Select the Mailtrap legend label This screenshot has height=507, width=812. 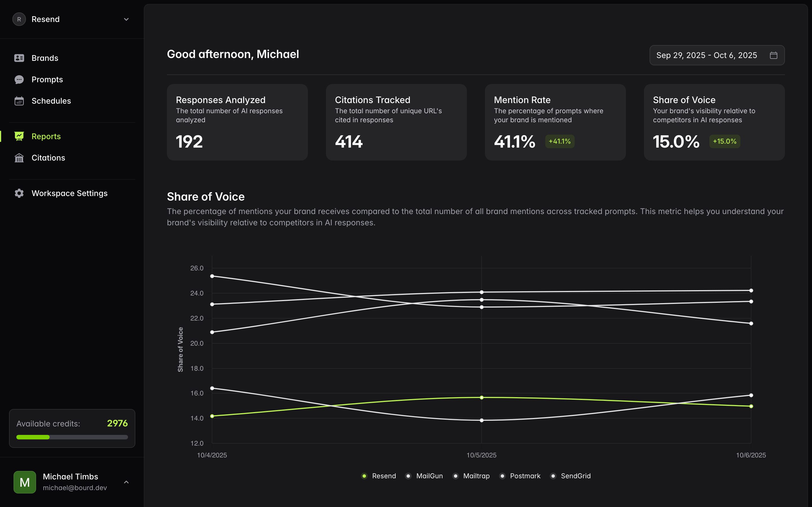[x=477, y=476]
